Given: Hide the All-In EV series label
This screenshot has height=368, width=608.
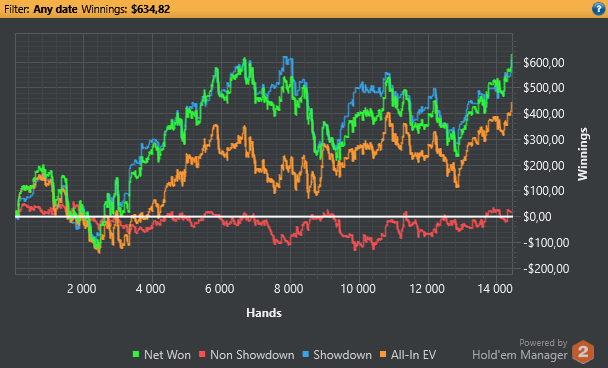Looking at the screenshot, I should (x=413, y=354).
